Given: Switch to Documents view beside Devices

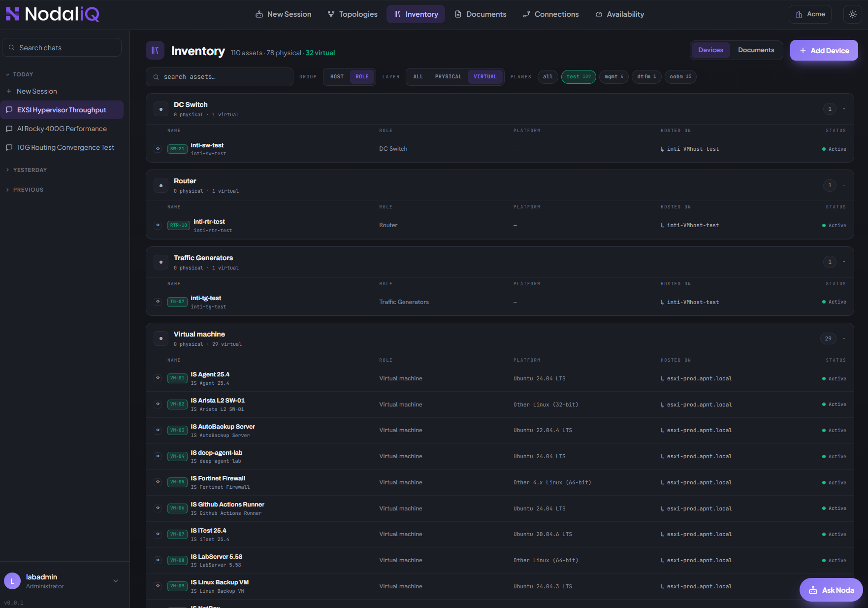Looking at the screenshot, I should [x=756, y=50].
